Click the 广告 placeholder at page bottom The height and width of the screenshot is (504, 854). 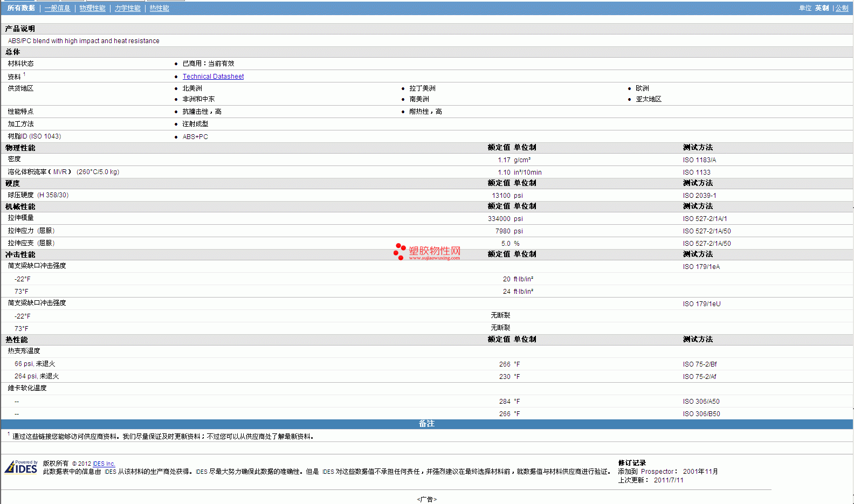tap(426, 500)
